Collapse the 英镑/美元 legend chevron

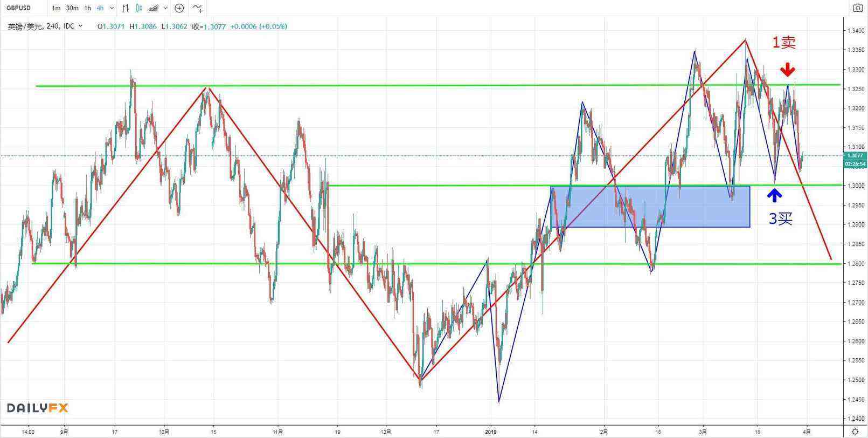coord(81,26)
